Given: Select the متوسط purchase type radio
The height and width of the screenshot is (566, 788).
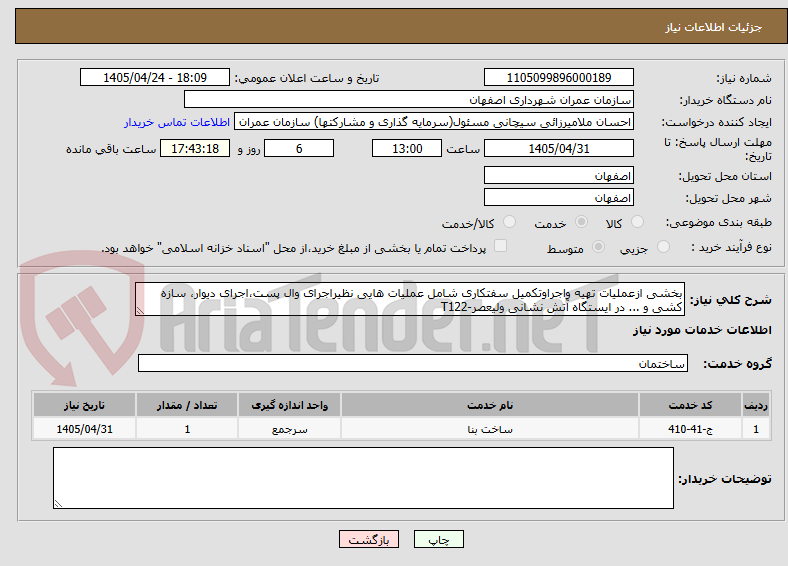Looking at the screenshot, I should point(599,246).
